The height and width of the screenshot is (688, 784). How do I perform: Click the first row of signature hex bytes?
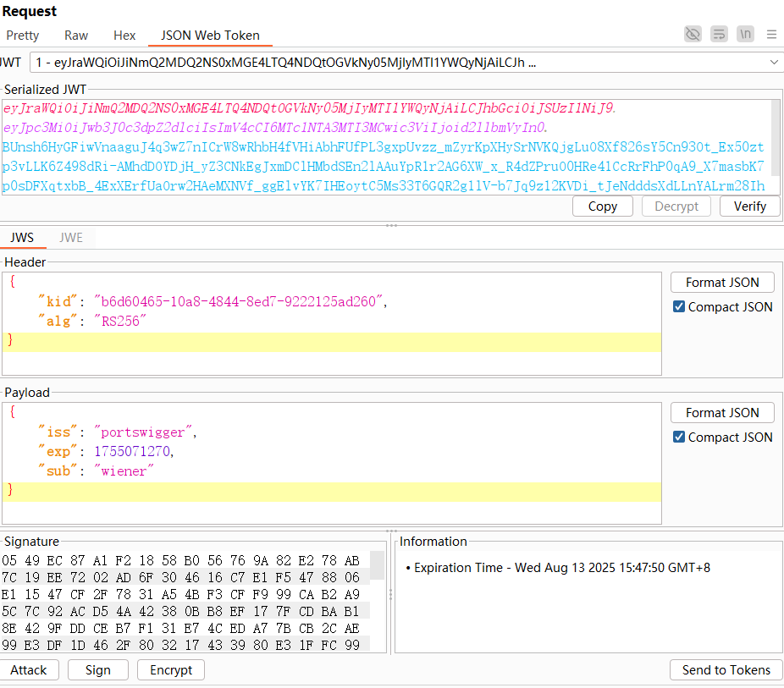tap(180, 560)
